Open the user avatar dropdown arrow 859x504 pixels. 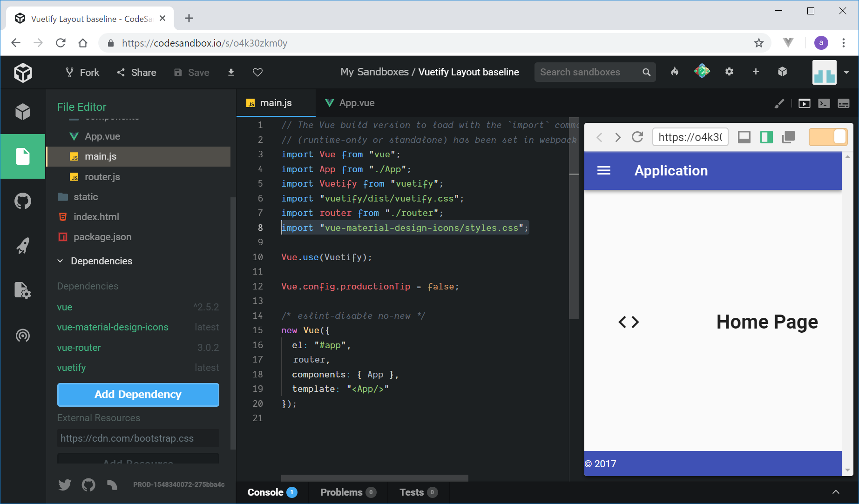pyautogui.click(x=846, y=72)
